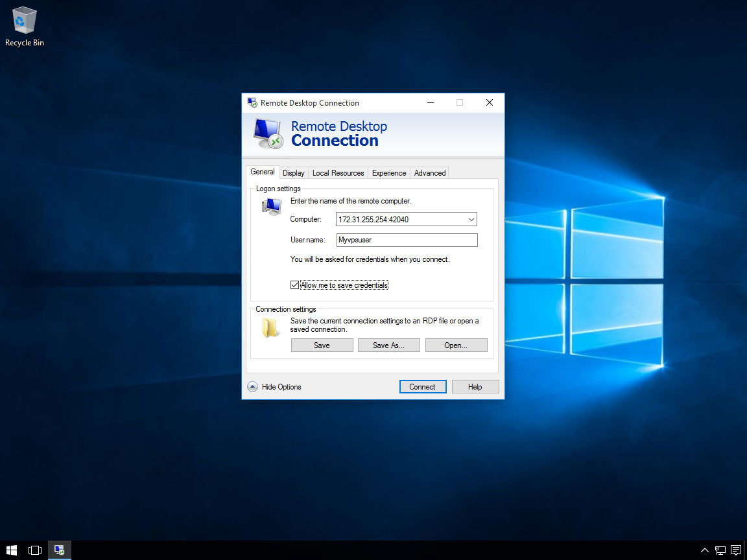Expand the Computer address dropdown
This screenshot has height=560, width=747.
coord(471,220)
